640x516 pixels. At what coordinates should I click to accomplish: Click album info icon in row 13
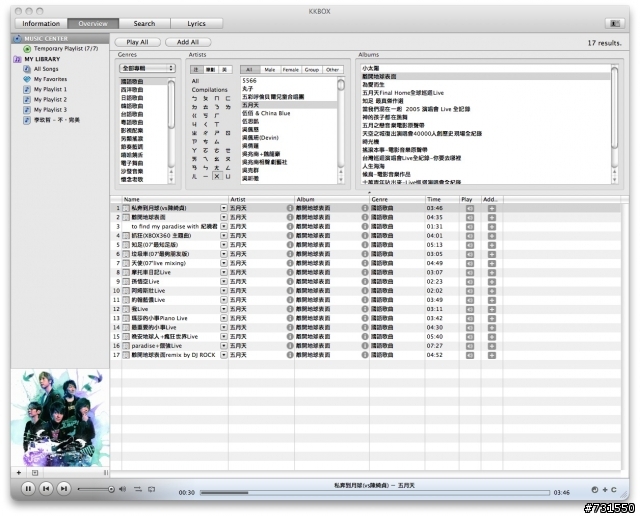(365, 318)
